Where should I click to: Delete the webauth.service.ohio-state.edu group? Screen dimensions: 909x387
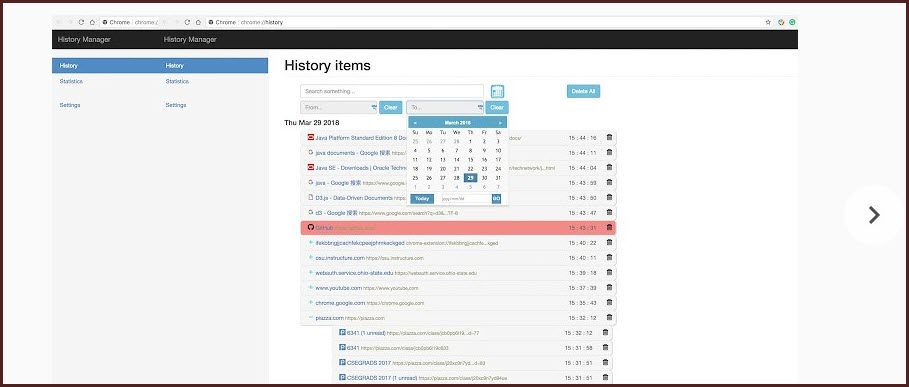click(x=609, y=272)
